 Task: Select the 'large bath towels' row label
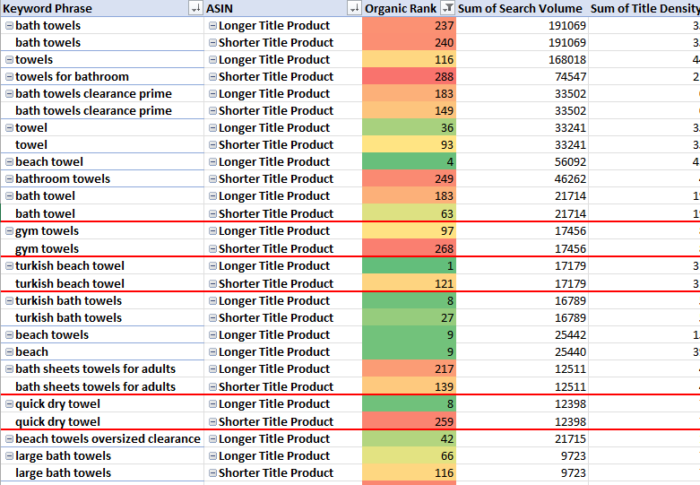coord(63,456)
